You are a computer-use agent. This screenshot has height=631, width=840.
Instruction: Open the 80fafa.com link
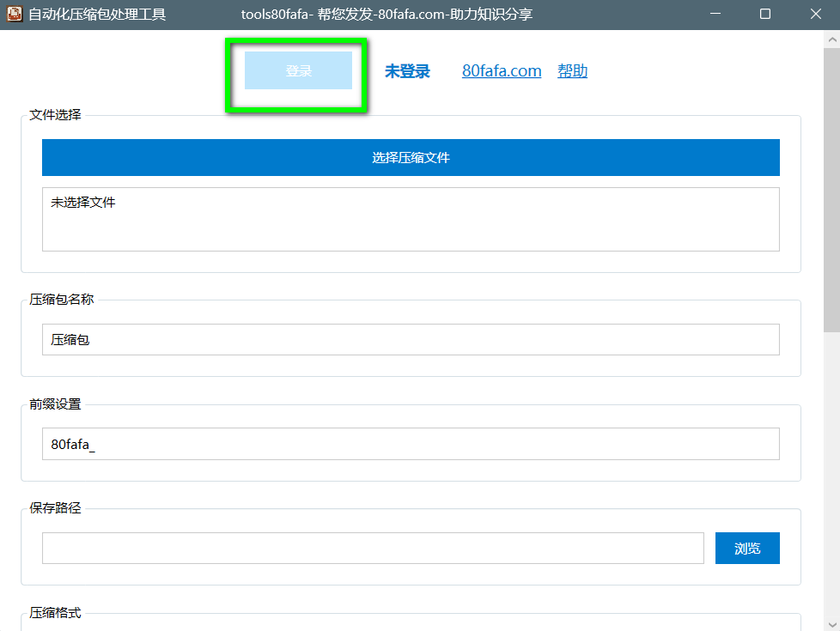point(502,71)
